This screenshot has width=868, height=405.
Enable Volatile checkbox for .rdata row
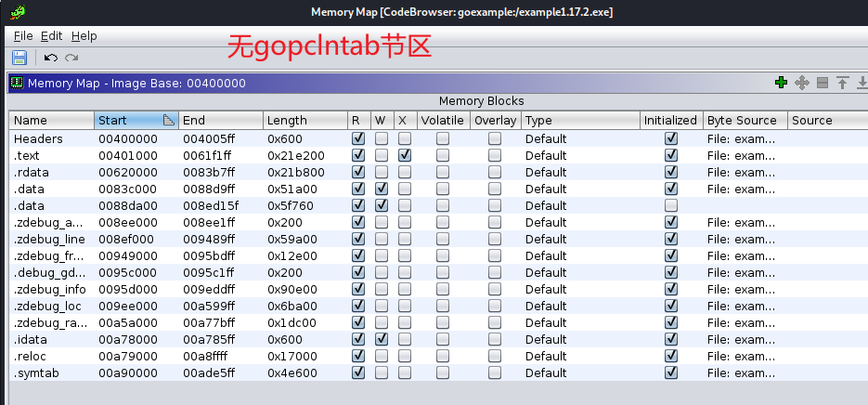tap(443, 172)
